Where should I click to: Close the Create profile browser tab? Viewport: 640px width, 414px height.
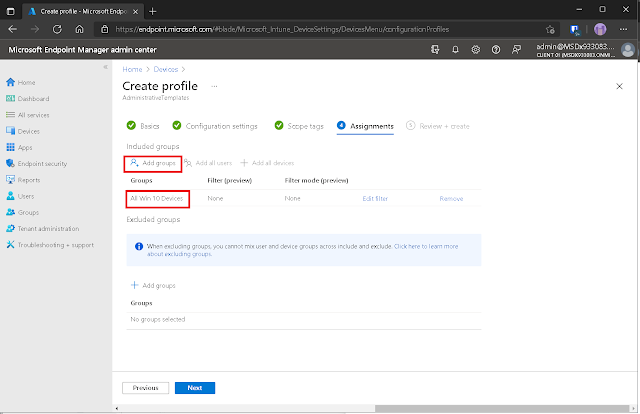pos(136,11)
